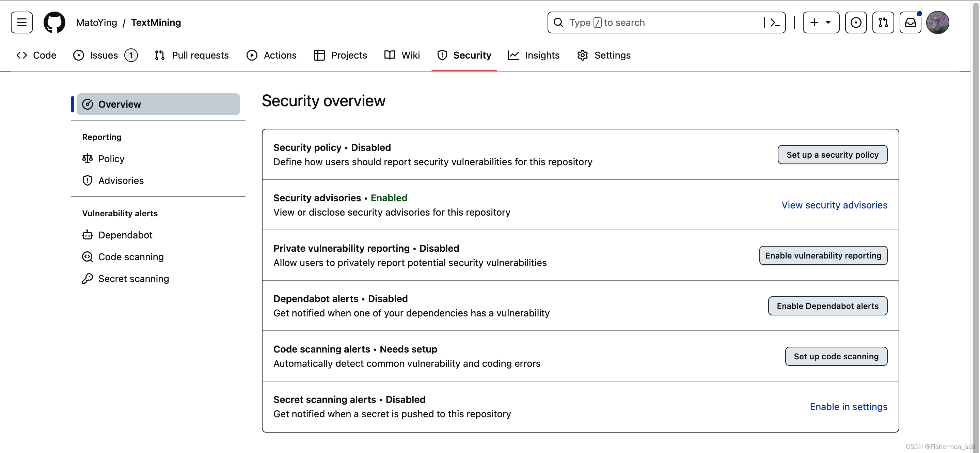Click the Issues counter badge showing 1
980x453 pixels.
tap(131, 55)
